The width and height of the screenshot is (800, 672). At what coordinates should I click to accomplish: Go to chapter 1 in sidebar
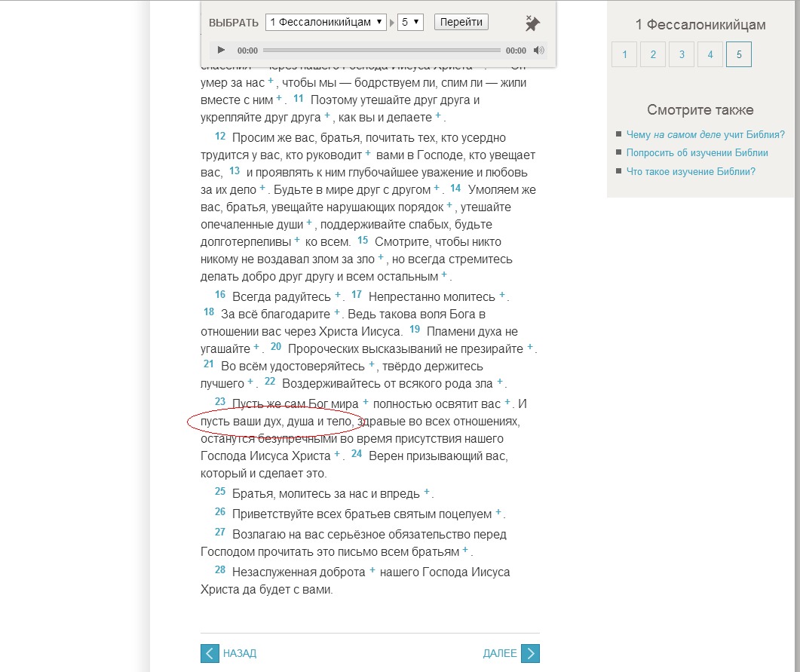[x=624, y=54]
